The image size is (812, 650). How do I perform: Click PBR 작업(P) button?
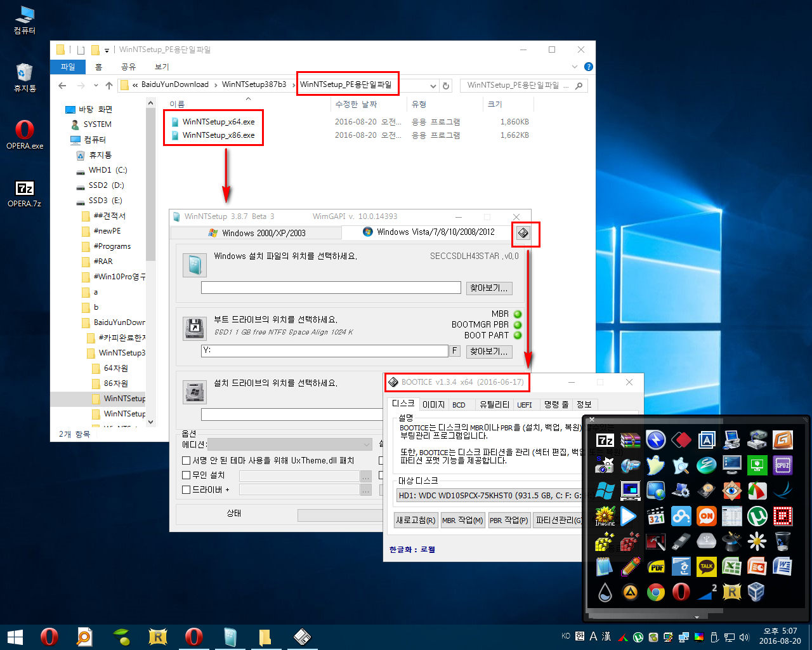pyautogui.click(x=509, y=520)
